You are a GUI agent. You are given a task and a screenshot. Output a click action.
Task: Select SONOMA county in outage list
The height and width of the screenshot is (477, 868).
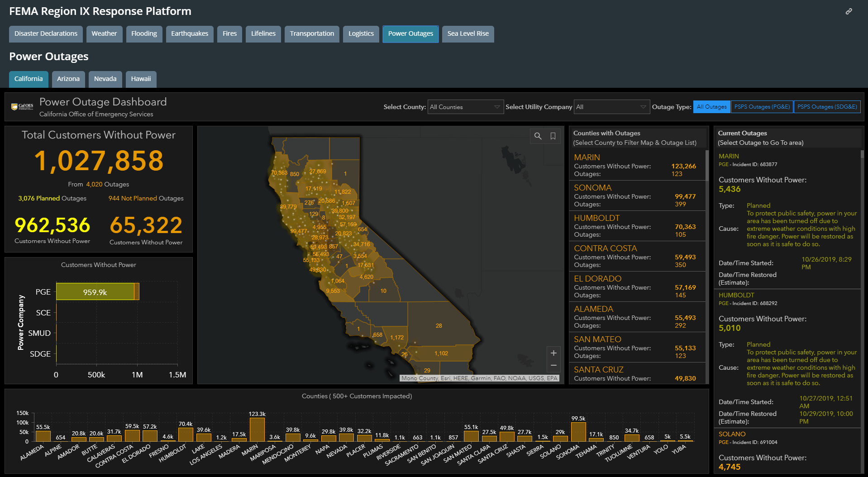coord(637,196)
